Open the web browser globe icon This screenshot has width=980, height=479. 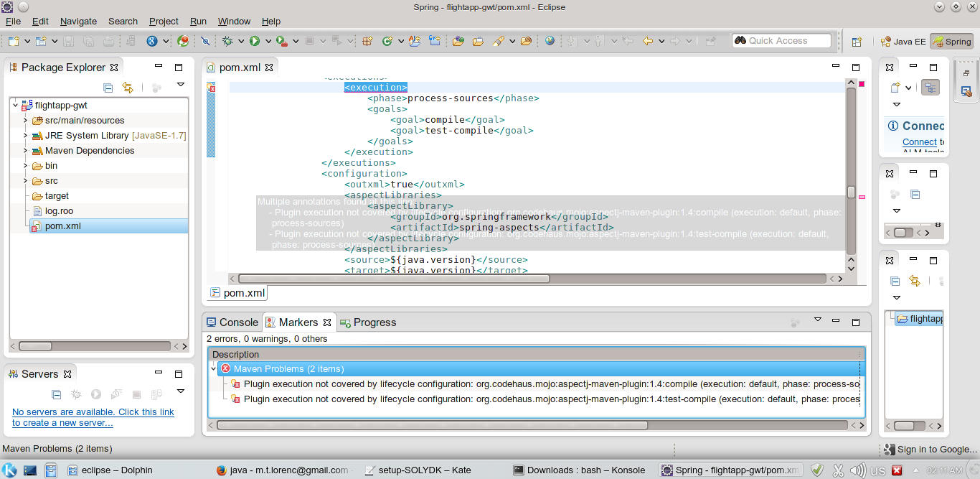point(550,41)
